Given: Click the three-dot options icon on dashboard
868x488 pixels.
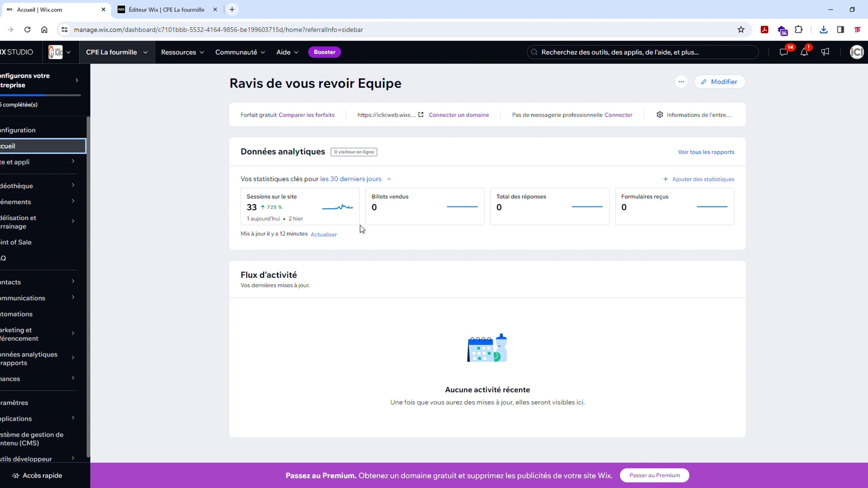Looking at the screenshot, I should click(683, 82).
